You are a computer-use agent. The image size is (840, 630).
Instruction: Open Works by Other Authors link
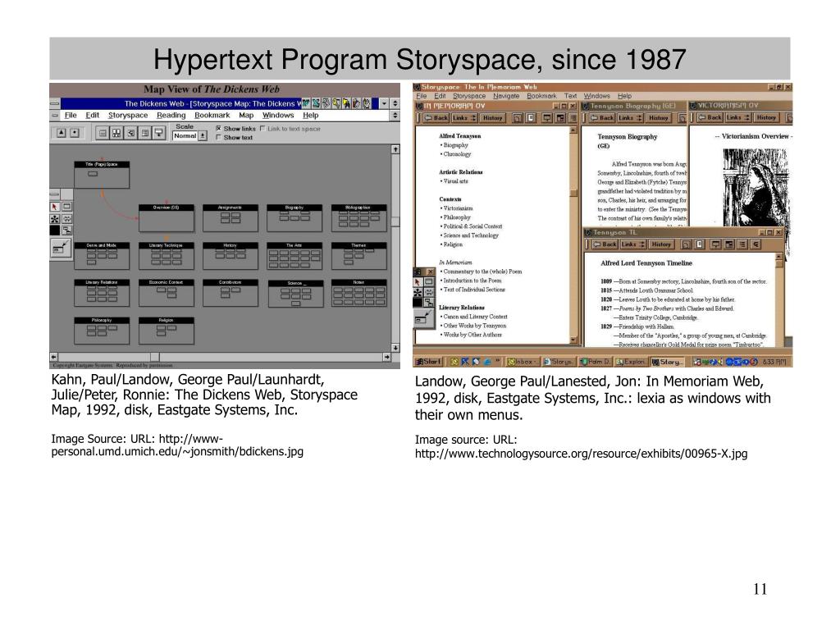tap(471, 335)
